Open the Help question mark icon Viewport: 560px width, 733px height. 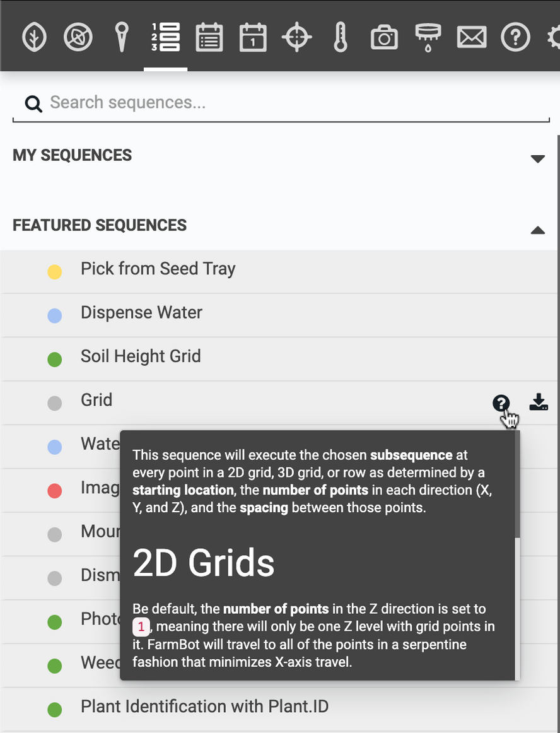515,36
